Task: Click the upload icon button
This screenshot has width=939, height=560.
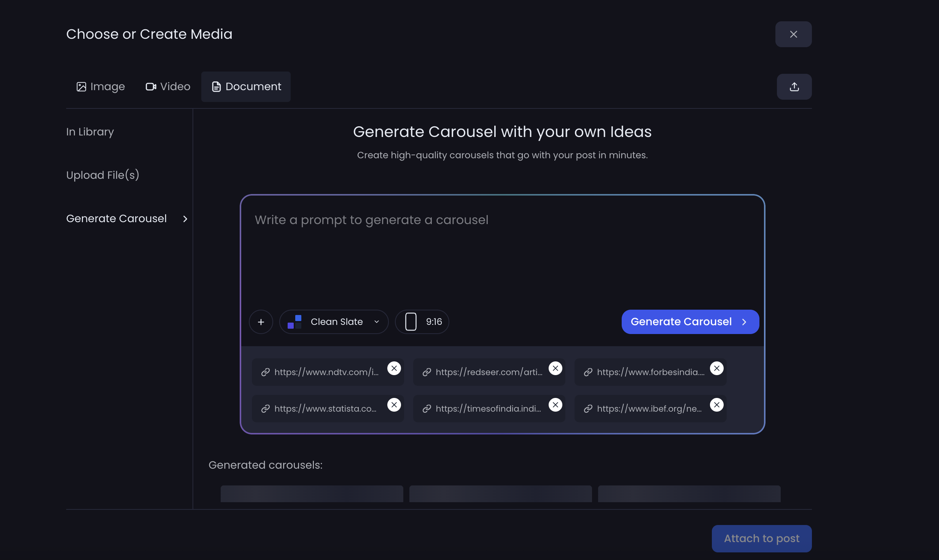Action: 794,87
